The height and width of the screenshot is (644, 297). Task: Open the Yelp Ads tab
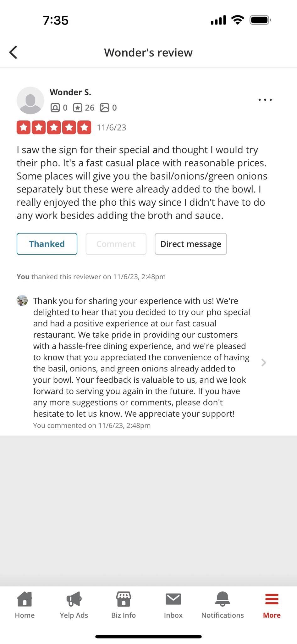[74, 605]
